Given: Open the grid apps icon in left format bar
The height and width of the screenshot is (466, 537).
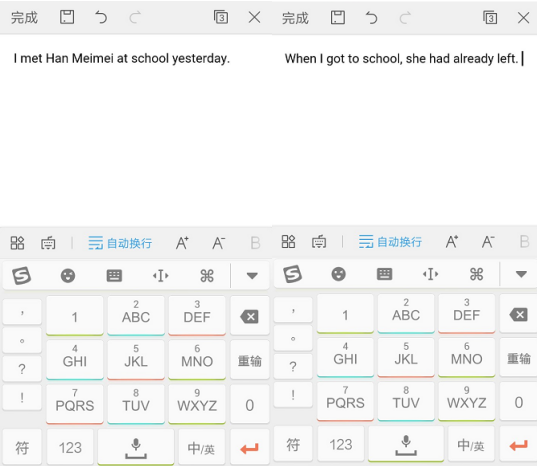Looking at the screenshot, I should click(x=17, y=243).
